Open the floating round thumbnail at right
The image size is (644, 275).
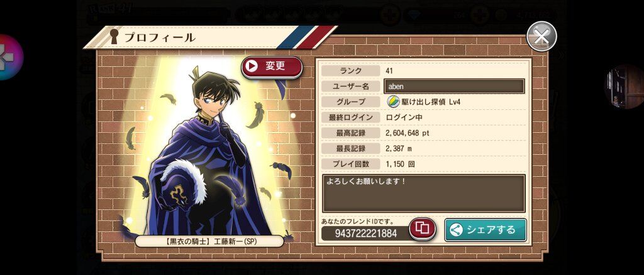625,87
